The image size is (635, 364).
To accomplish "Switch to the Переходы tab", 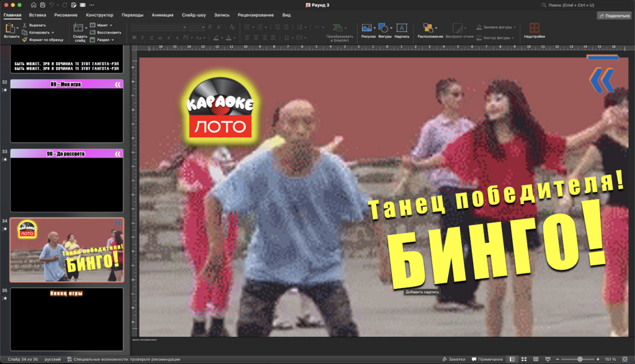I will click(133, 15).
